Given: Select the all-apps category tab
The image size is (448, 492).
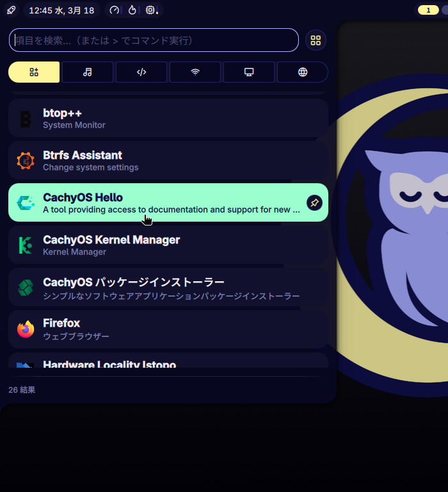Looking at the screenshot, I should (34, 72).
